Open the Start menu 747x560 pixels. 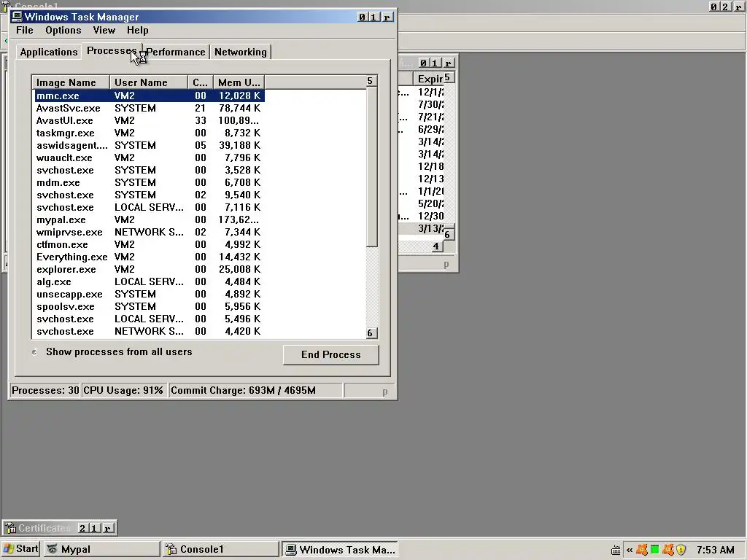tap(20, 548)
